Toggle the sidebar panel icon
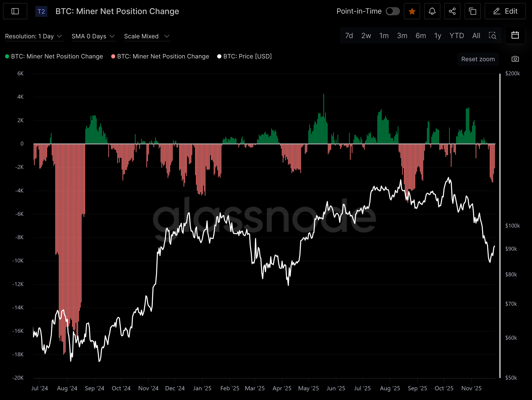The height and width of the screenshot is (400, 532). pyautogui.click(x=15, y=11)
